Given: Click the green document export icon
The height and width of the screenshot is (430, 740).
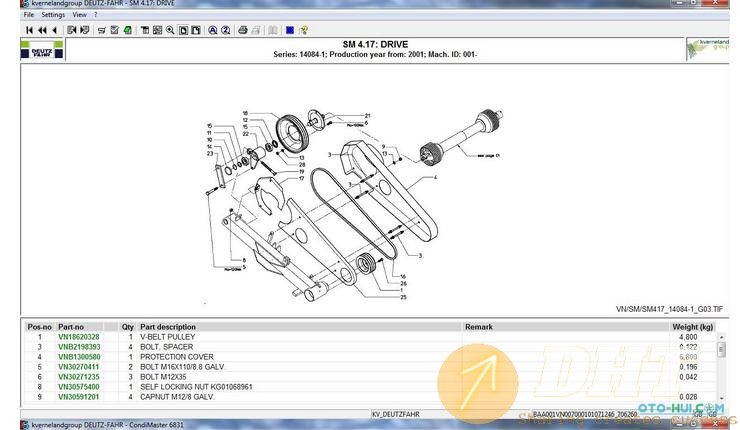Looking at the screenshot, I should pos(127,30).
